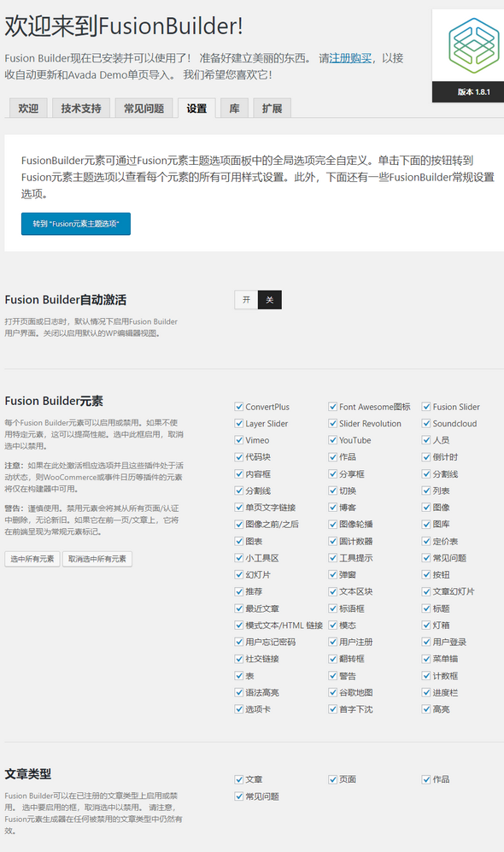Open the 扩展 tab
The image size is (504, 852).
coord(273,109)
